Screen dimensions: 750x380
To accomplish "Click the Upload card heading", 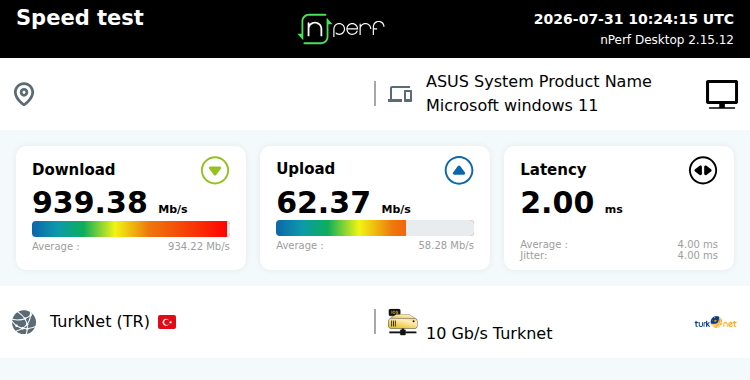I will tap(306, 168).
